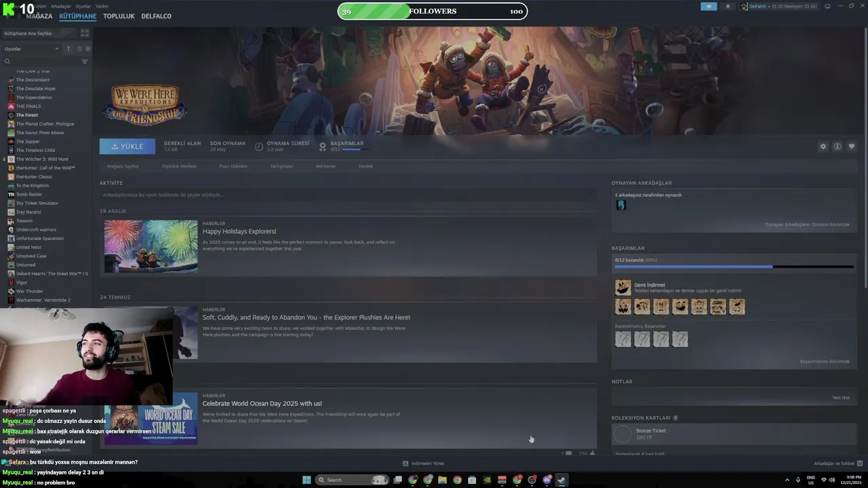Open Steam icon on taskbar
This screenshot has width=868, height=488.
(x=561, y=480)
